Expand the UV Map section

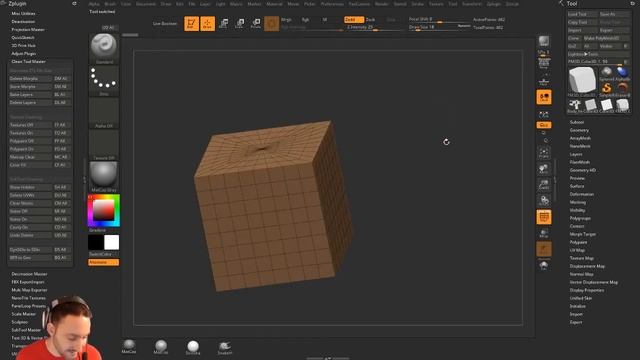(x=577, y=250)
